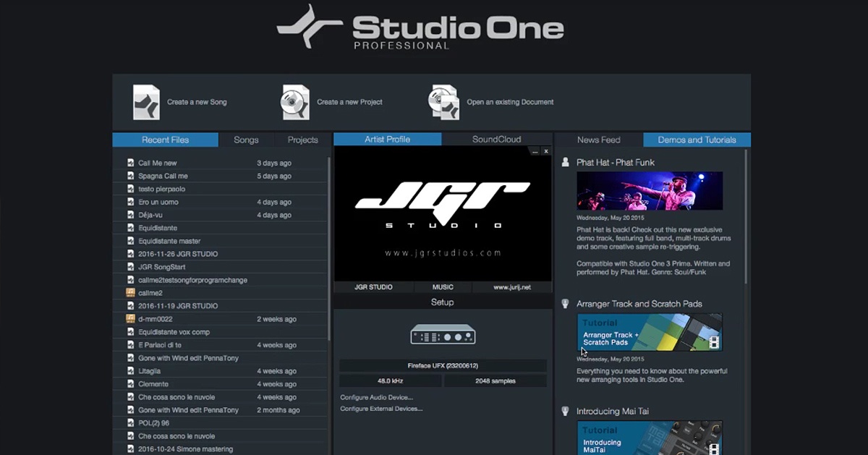Click the lightbulb icon beside Arranger Track and Scratch Pads

click(566, 304)
